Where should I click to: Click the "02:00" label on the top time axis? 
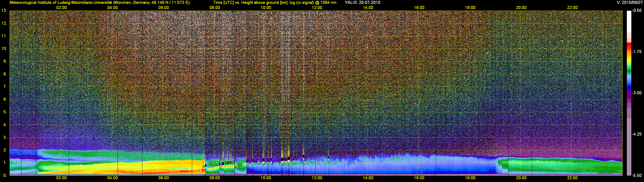(61, 8)
